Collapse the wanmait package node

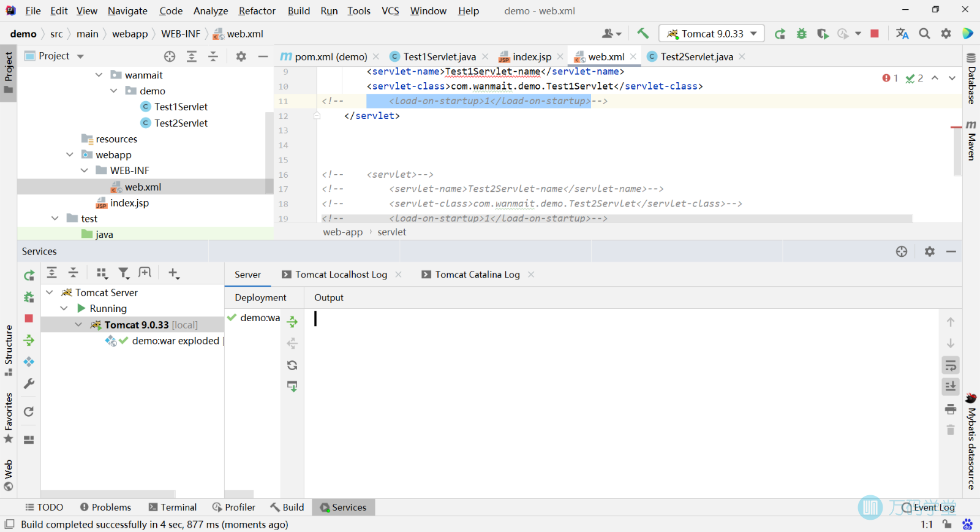pos(99,75)
